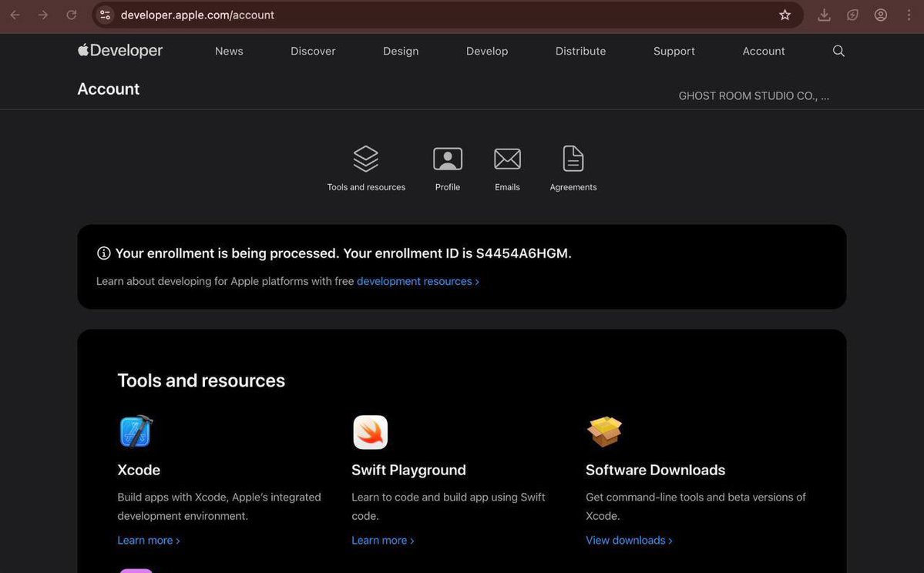Expand the GHOST ROOM STUDIO CO. team selector
Image resolution: width=924 pixels, height=573 pixels.
click(754, 96)
